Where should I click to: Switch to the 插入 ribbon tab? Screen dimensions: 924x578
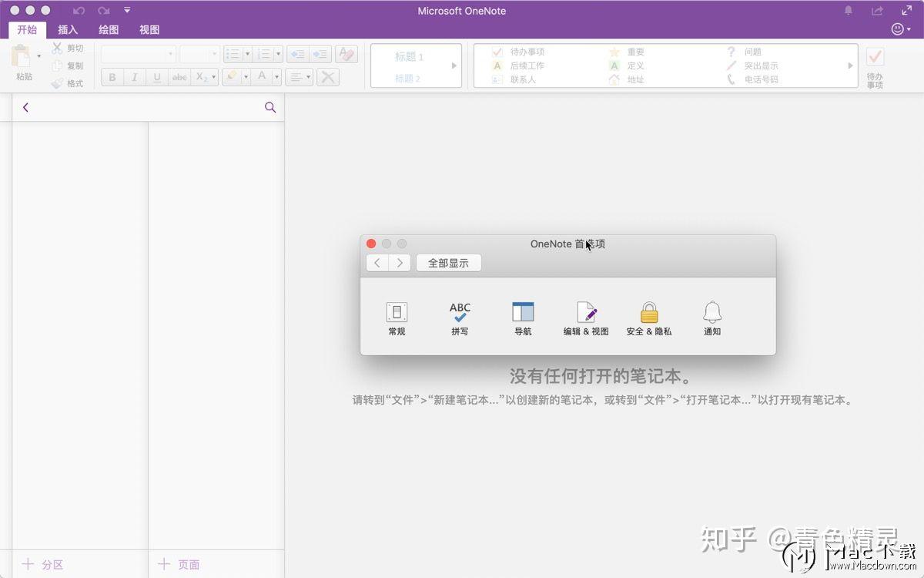coord(68,29)
